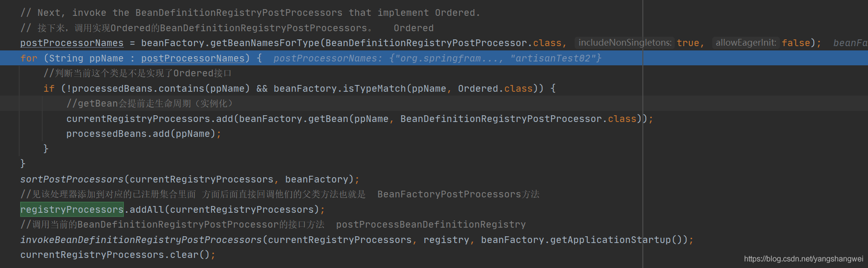Viewport: 868px width, 268px height.
Task: Click the addAll method call
Action: [146, 209]
